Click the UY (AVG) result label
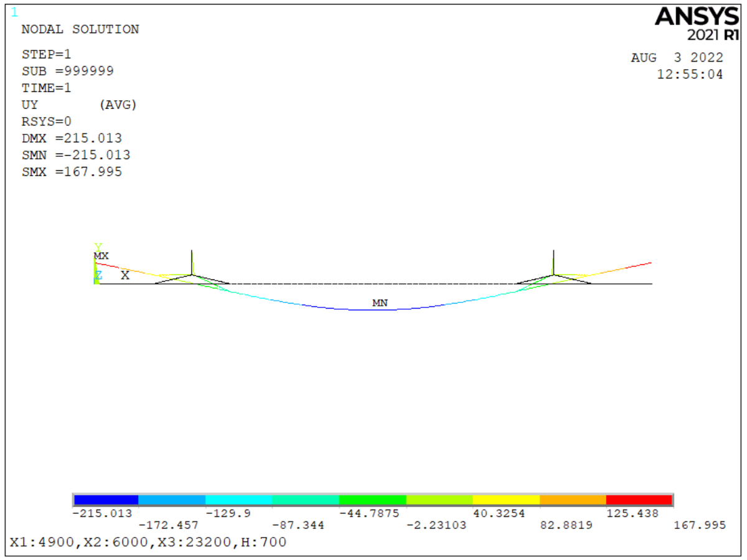747x560 pixels. pos(79,105)
